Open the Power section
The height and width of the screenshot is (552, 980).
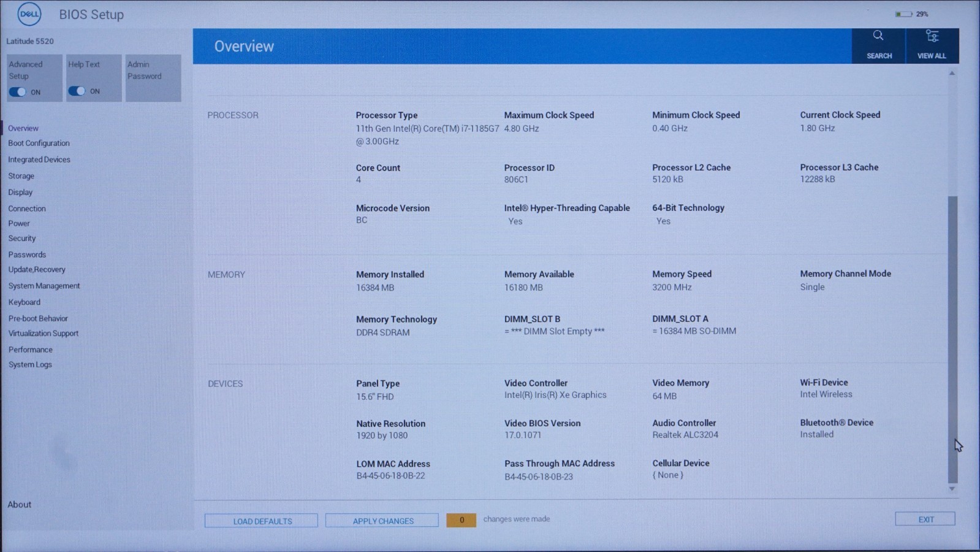click(19, 223)
